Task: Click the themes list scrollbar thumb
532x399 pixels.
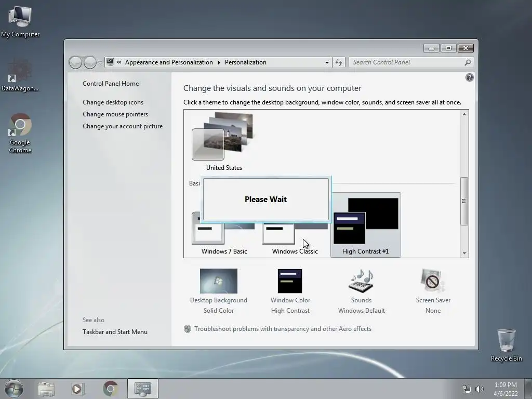Action: (464, 201)
